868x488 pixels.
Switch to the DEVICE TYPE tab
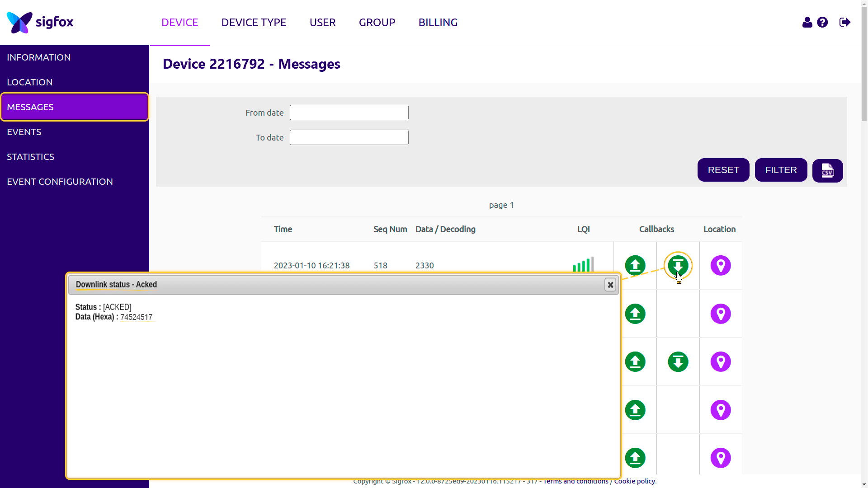pyautogui.click(x=254, y=22)
